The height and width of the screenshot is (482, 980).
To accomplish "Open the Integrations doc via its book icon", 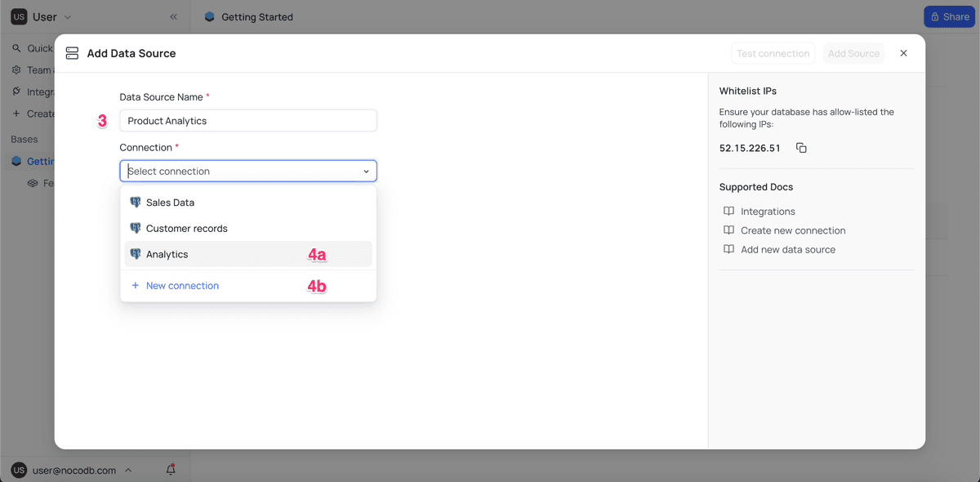I will [x=728, y=211].
